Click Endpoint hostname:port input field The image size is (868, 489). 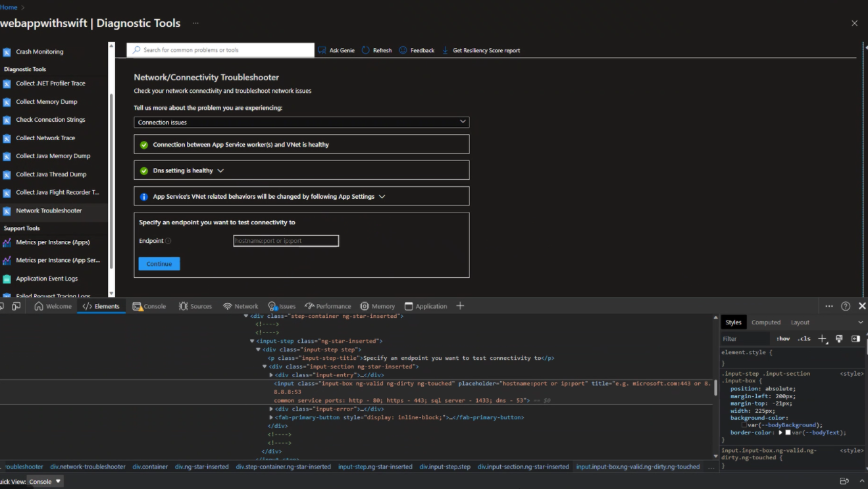(x=286, y=241)
